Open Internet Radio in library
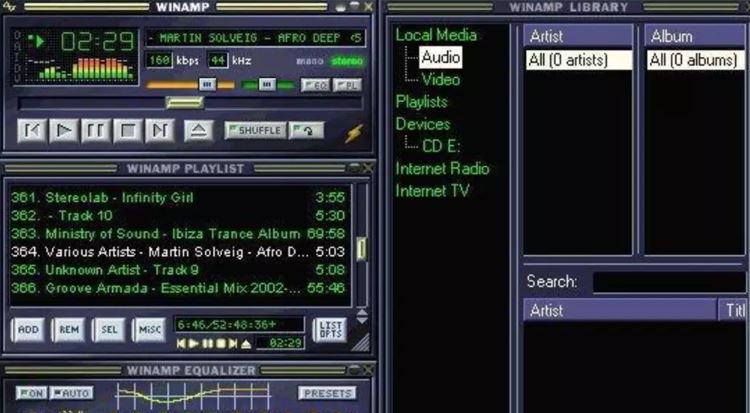Image resolution: width=750 pixels, height=413 pixels. 442,168
